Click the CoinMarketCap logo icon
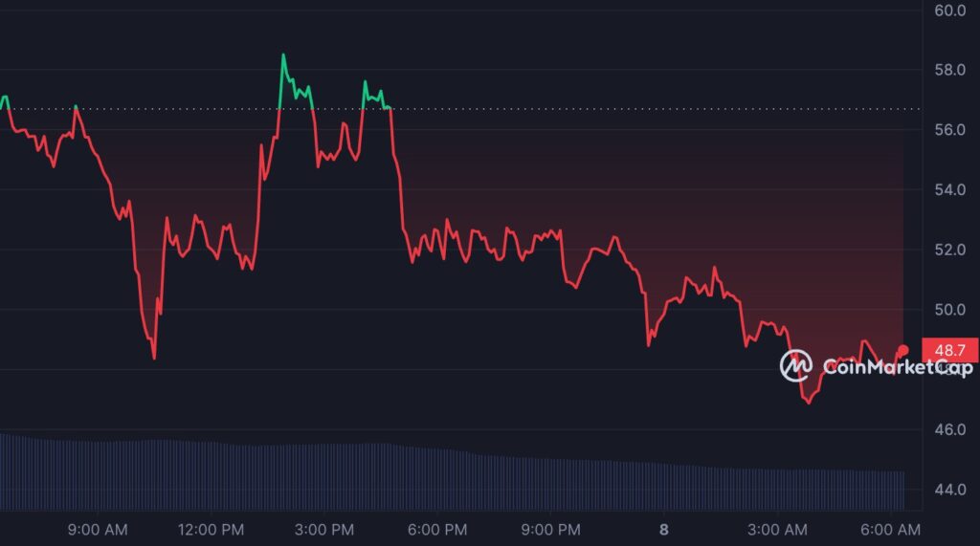Screen dimensions: 980x546 click(795, 365)
